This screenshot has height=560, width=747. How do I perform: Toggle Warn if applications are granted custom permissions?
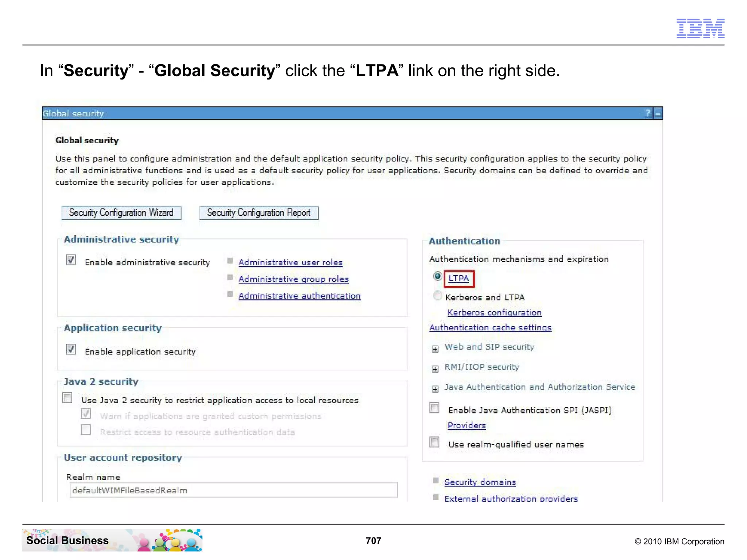86,414
